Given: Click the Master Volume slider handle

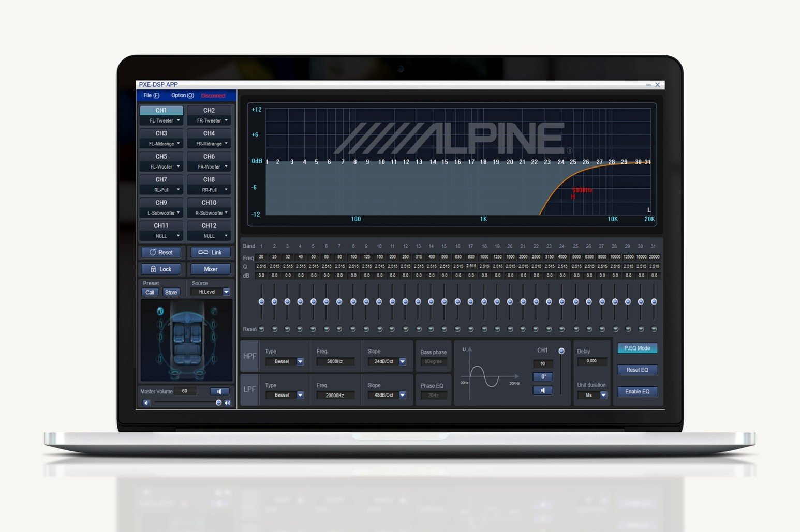Looking at the screenshot, I should point(218,403).
